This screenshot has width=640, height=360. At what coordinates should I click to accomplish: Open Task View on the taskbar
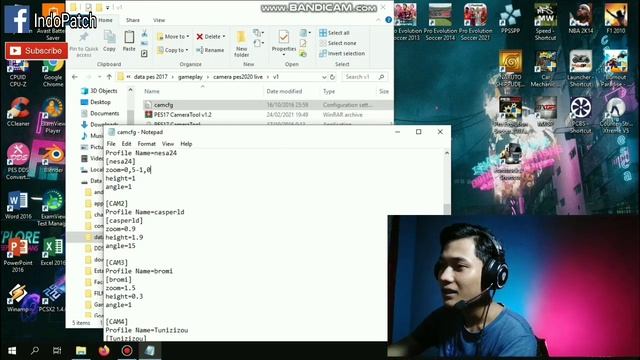(57, 351)
